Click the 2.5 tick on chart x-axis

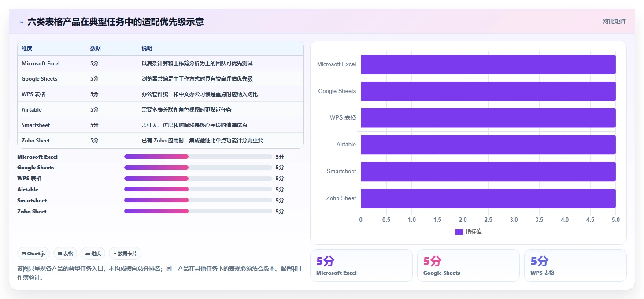pos(488,220)
